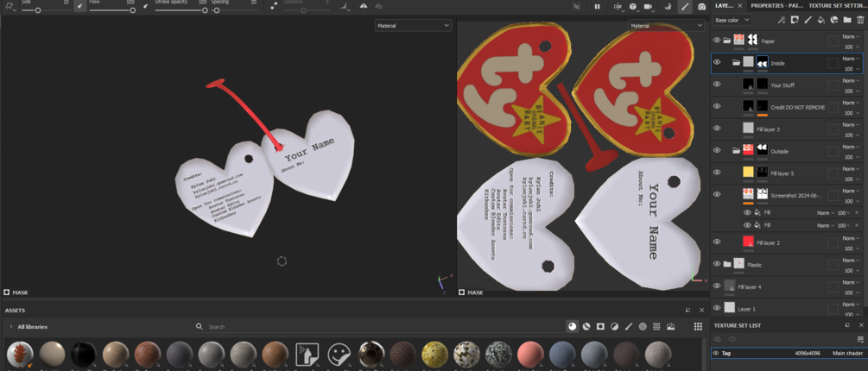
Task: Hide Fill layer 2
Action: pyautogui.click(x=717, y=242)
